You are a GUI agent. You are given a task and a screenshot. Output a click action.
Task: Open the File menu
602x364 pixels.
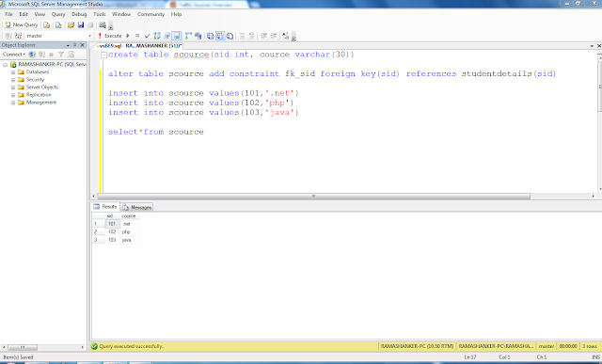pyautogui.click(x=8, y=14)
